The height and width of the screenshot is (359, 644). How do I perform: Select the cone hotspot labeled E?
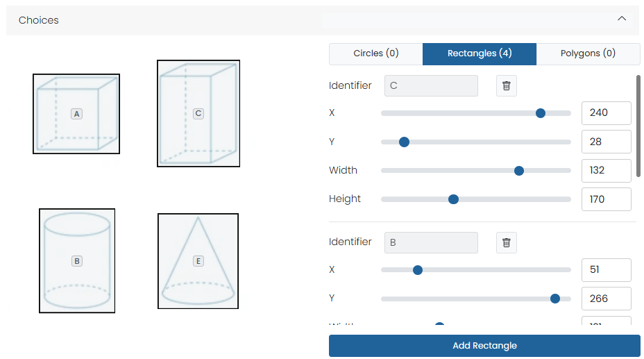pos(198,261)
